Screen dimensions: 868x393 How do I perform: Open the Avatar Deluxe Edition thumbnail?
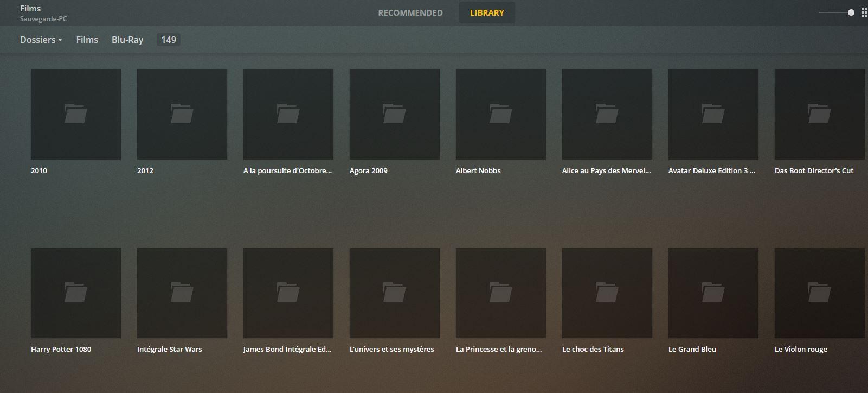(x=713, y=114)
